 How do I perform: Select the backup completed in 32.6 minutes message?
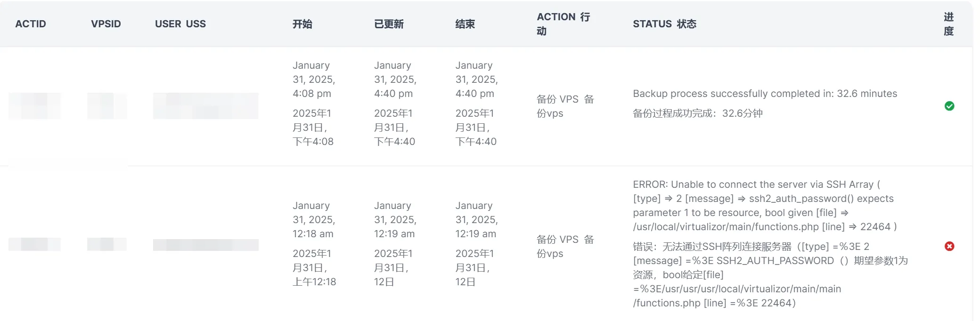coord(765,94)
